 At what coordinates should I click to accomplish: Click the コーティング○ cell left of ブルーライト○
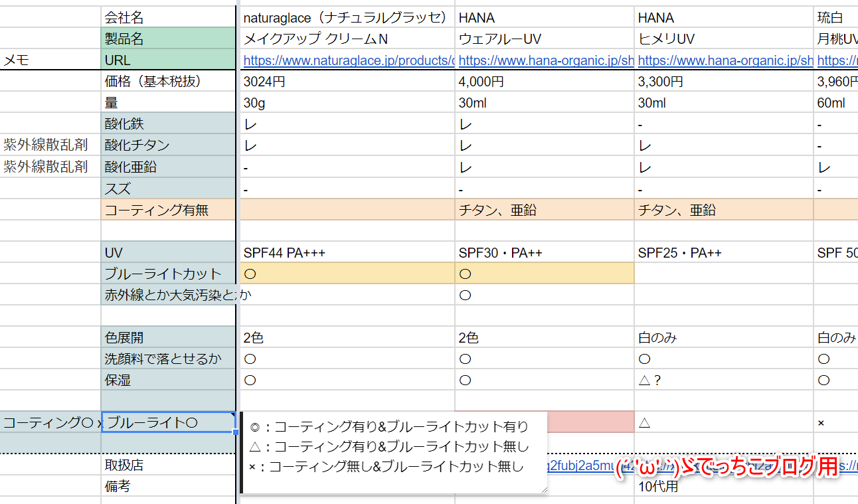pos(50,422)
